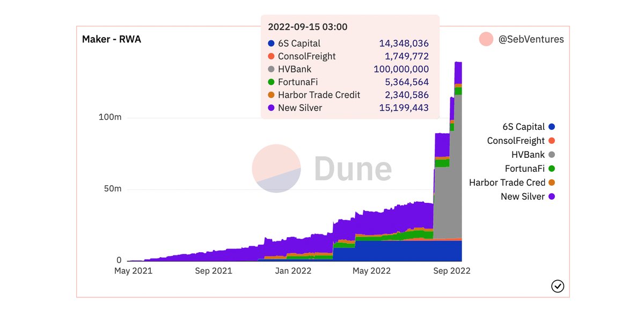Click the 100m y-axis label

click(x=110, y=117)
